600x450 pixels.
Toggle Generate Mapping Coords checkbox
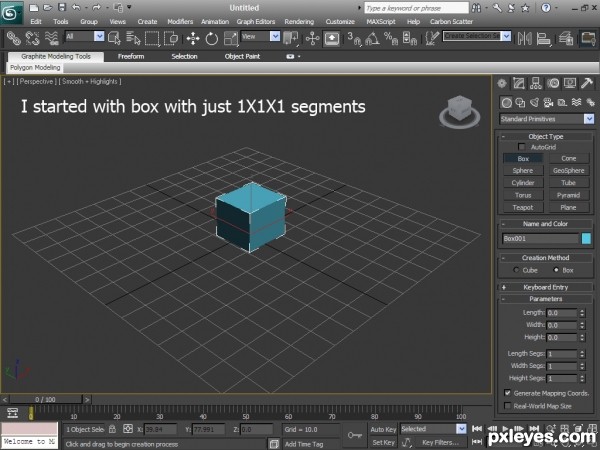[507, 393]
